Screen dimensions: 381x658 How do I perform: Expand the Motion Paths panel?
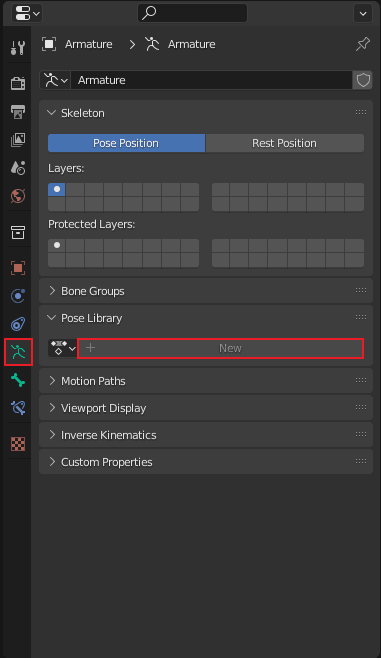(52, 381)
